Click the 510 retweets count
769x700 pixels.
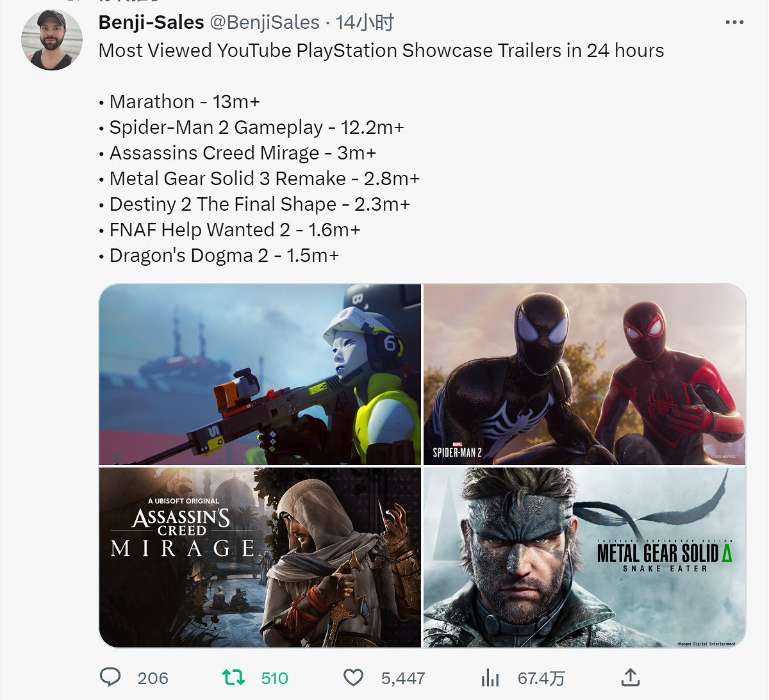click(275, 678)
